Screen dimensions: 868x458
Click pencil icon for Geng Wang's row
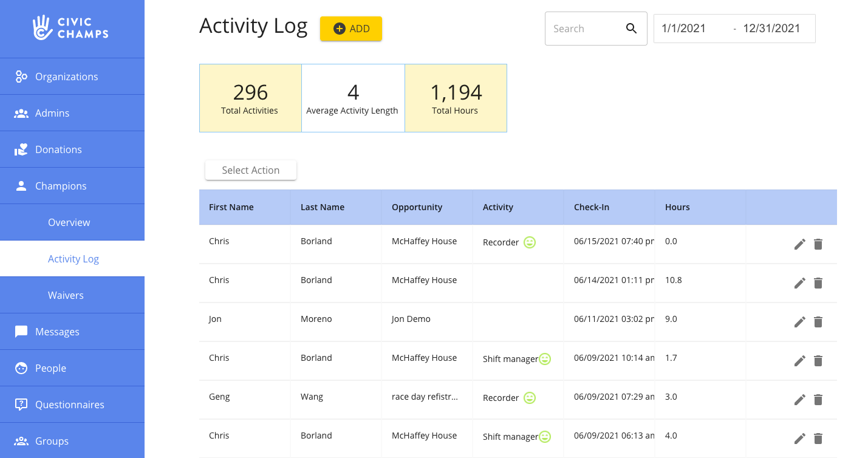pyautogui.click(x=799, y=400)
